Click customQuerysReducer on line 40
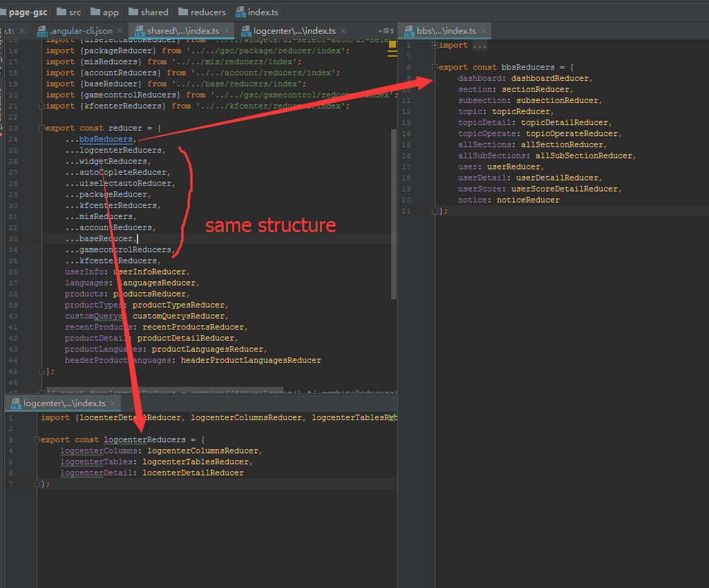The width and height of the screenshot is (709, 588). 178,316
